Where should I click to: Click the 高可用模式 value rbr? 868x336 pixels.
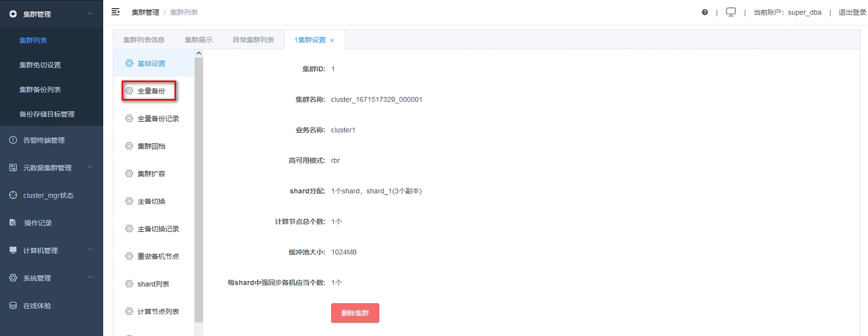[336, 161]
